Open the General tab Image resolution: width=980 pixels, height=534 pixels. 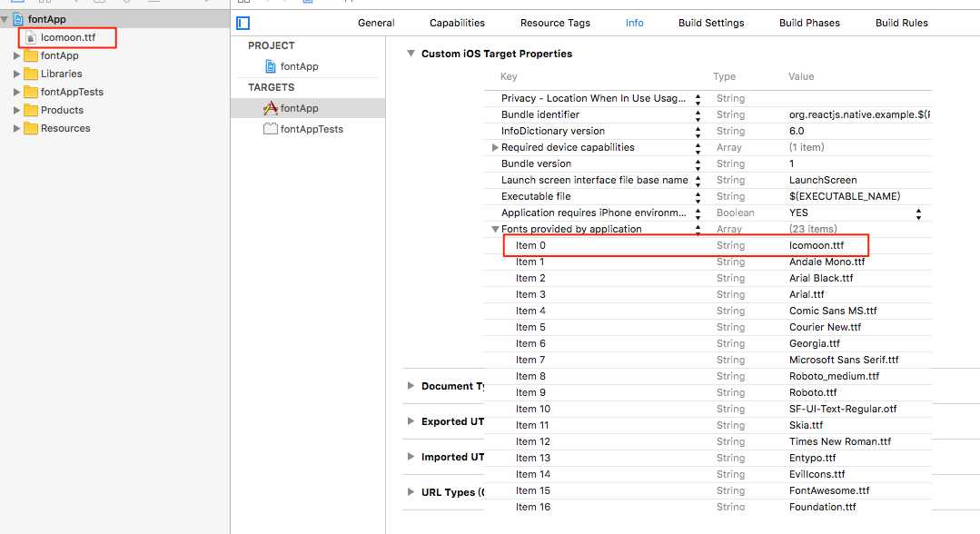click(x=376, y=23)
